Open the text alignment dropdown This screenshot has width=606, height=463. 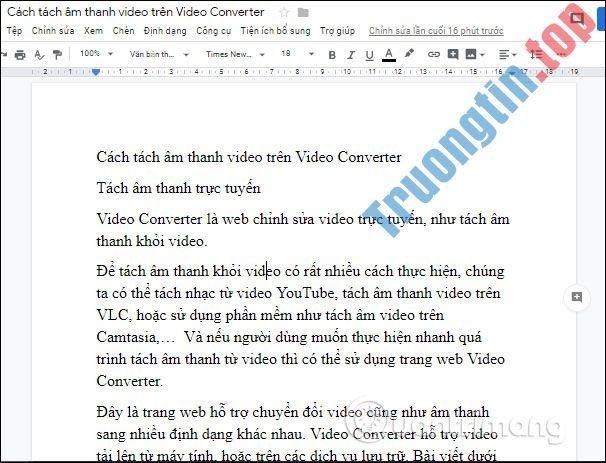pos(507,55)
